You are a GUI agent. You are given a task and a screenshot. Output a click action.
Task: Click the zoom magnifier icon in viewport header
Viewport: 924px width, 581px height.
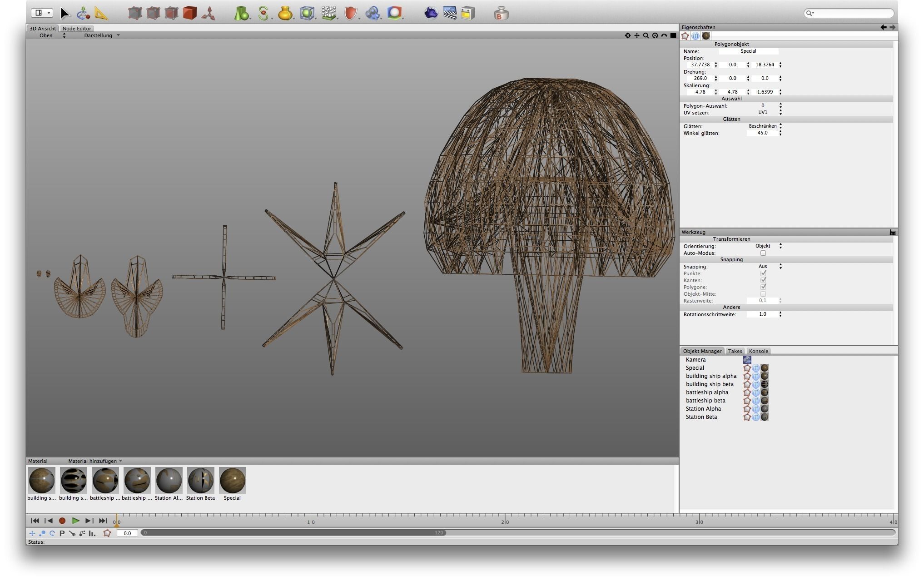(x=646, y=35)
